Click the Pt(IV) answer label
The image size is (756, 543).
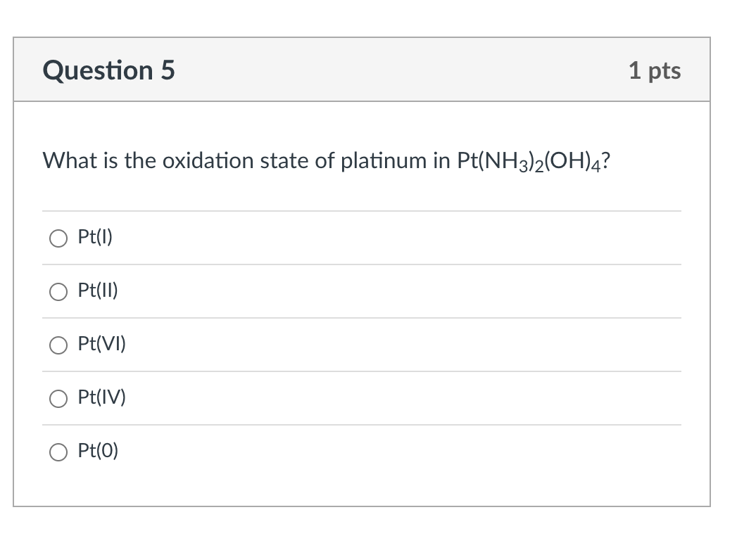click(101, 397)
